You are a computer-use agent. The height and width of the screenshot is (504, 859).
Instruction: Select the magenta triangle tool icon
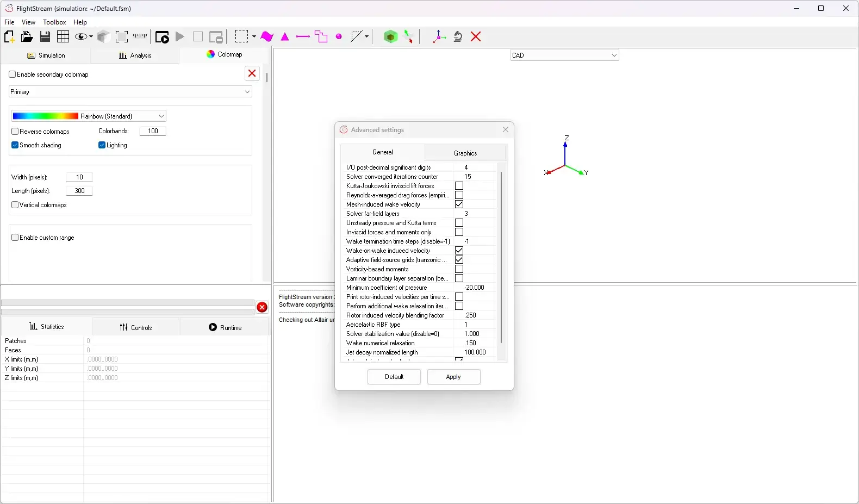click(x=285, y=37)
